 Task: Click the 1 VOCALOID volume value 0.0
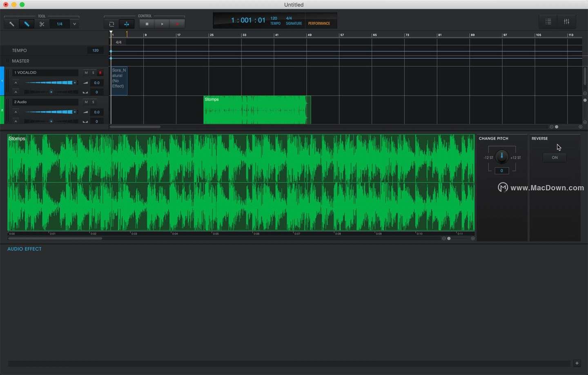pos(97,83)
